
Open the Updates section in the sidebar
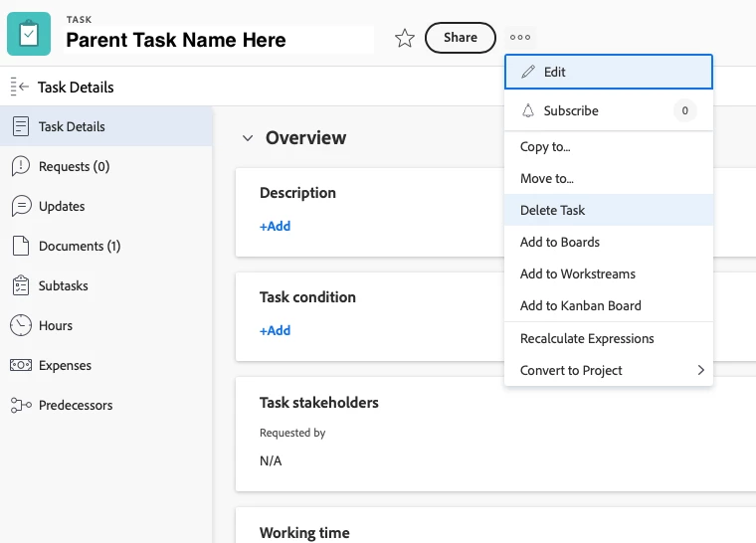click(x=61, y=206)
